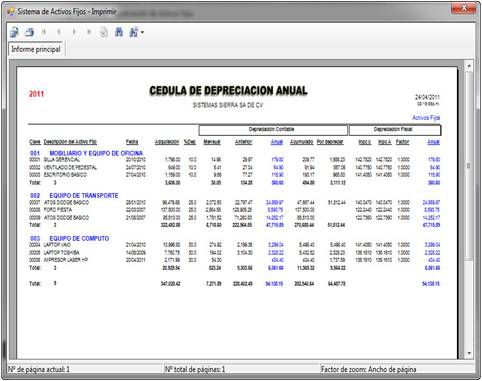
Task: Click the Export report icon
Action: coord(14,32)
